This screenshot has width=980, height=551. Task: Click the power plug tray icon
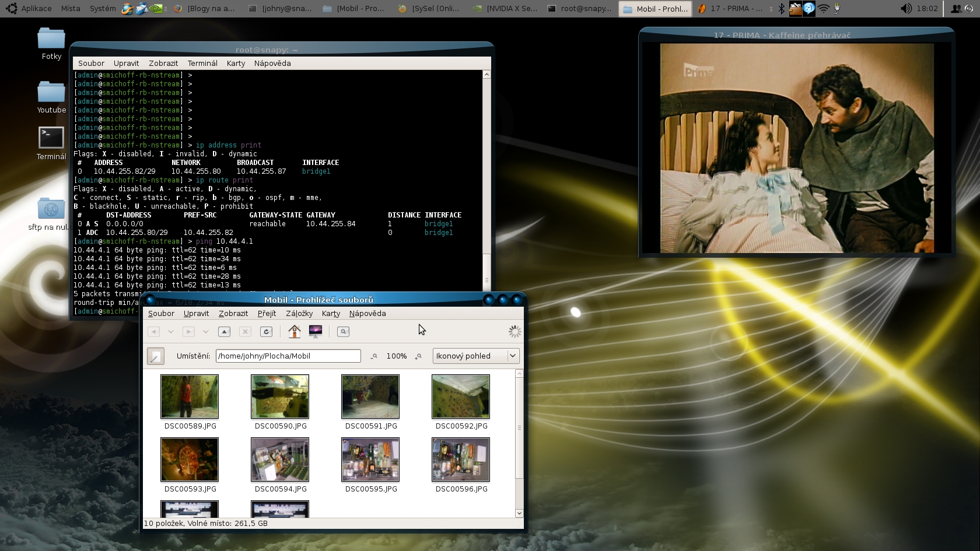(x=837, y=9)
